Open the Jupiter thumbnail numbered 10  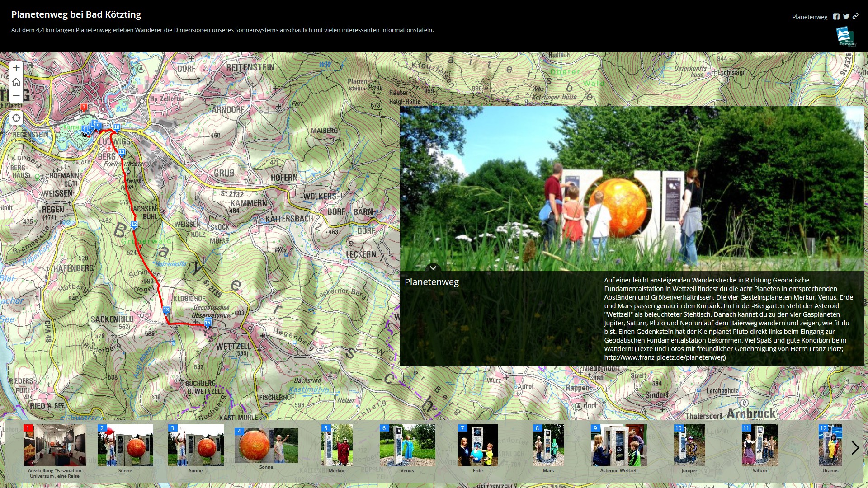689,445
